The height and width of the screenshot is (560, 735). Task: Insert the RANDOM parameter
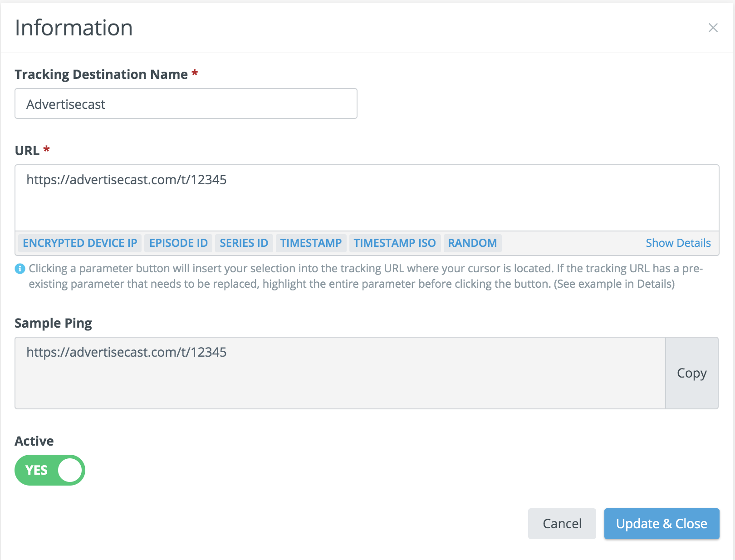[472, 243]
